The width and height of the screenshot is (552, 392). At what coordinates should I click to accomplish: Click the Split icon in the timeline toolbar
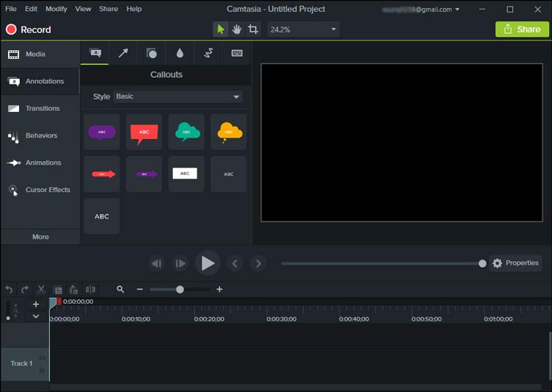coord(91,290)
